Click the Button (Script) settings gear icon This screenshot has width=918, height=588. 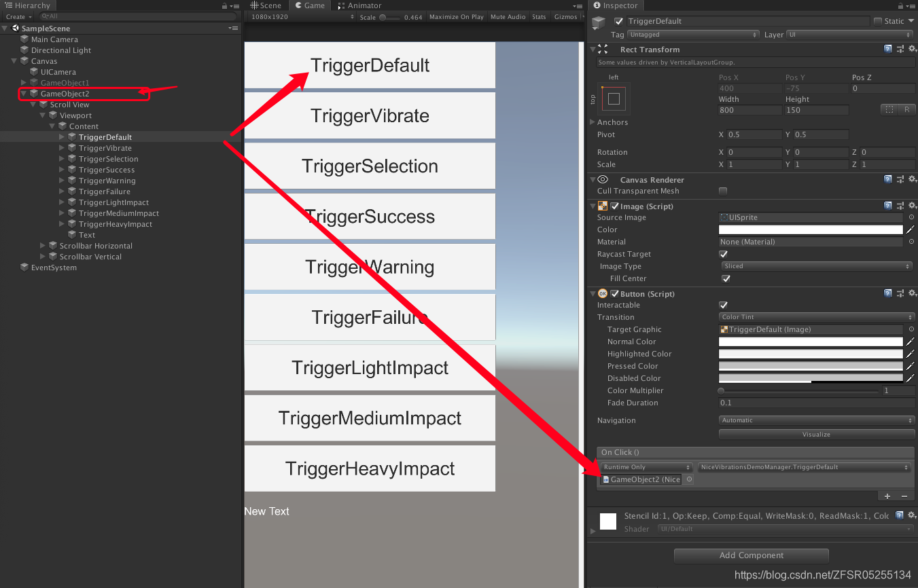pyautogui.click(x=913, y=293)
